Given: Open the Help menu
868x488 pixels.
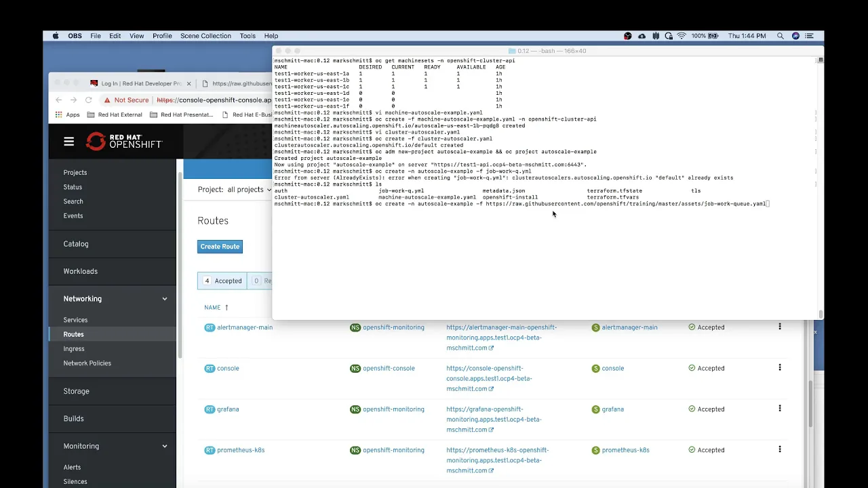Looking at the screenshot, I should 271,36.
